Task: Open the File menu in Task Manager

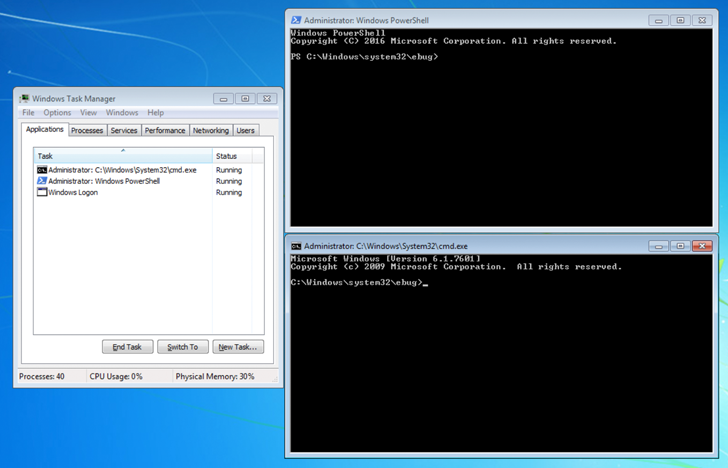Action: click(28, 113)
